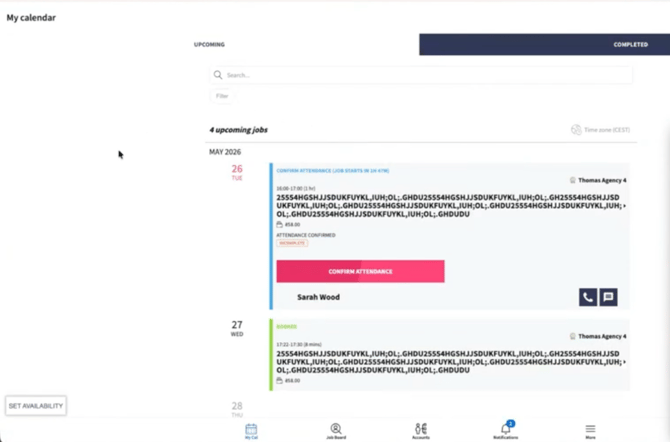Viewport: 670px width, 442px height.
Task: Open the More hamburger menu
Action: coord(591,429)
